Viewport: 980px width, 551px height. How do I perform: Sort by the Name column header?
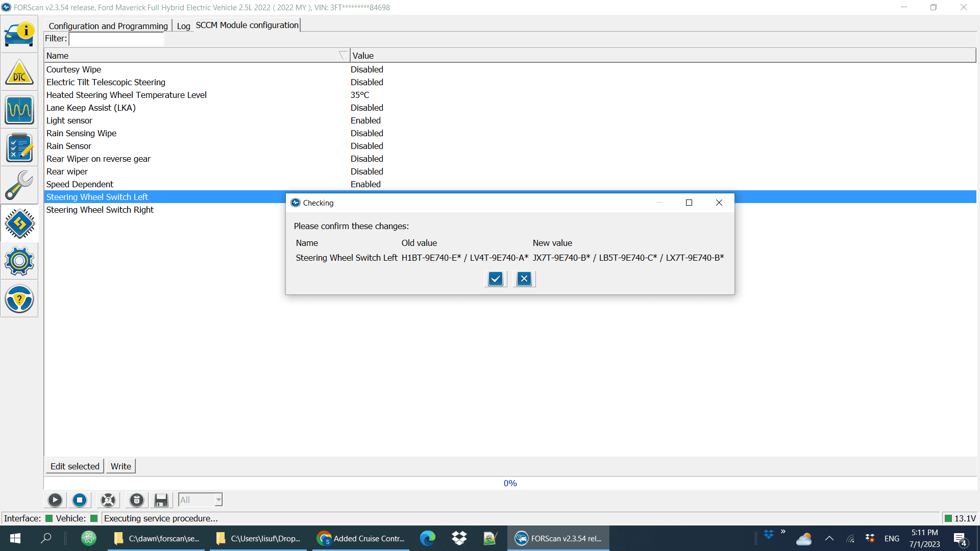tap(197, 56)
